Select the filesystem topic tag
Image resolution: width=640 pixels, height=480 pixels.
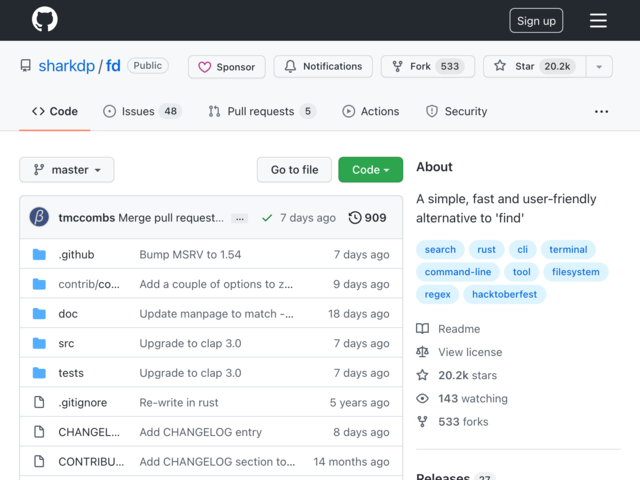(576, 272)
